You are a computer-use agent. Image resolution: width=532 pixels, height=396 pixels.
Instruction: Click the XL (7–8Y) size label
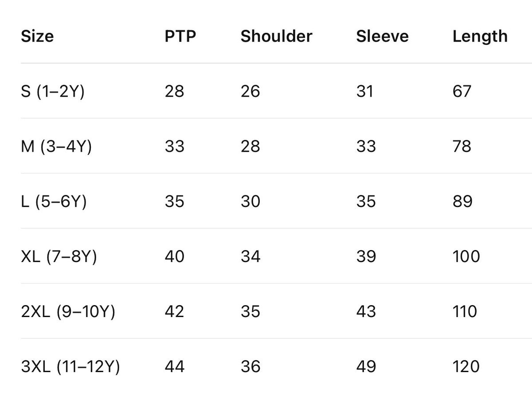point(59,256)
